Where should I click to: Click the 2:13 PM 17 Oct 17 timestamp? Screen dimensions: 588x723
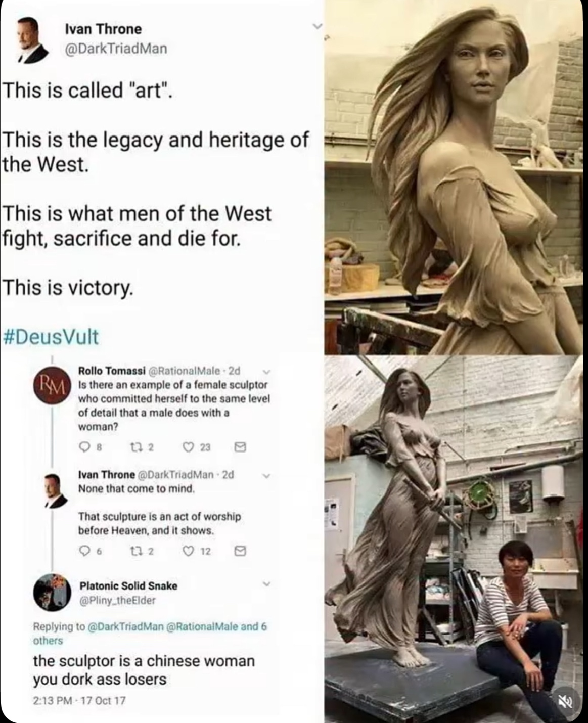[x=79, y=700]
